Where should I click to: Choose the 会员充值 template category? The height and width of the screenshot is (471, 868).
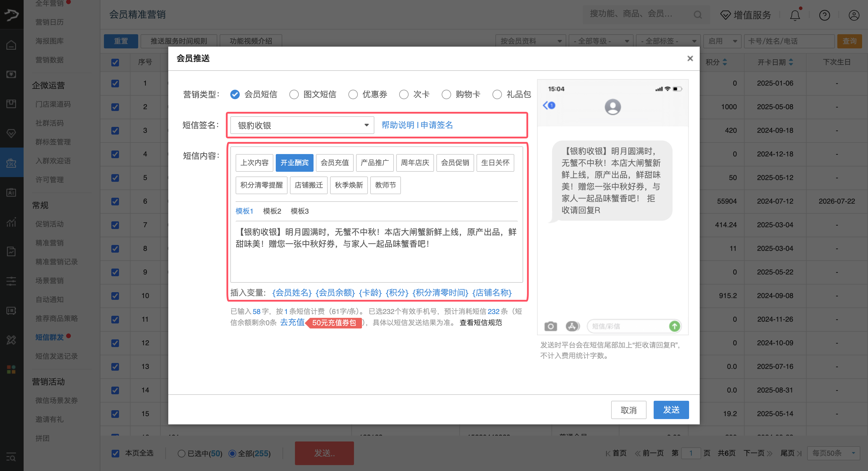click(335, 163)
